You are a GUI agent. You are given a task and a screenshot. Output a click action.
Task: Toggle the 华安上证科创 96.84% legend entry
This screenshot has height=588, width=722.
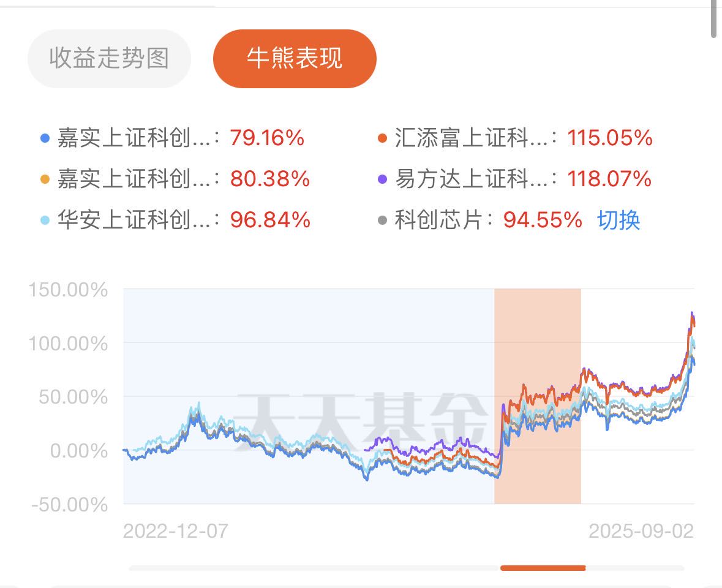(175, 220)
